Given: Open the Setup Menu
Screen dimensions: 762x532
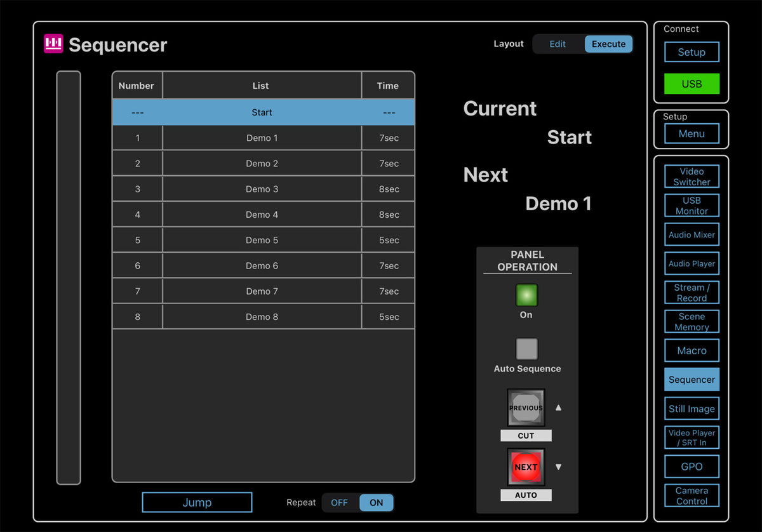Looking at the screenshot, I should 692,134.
